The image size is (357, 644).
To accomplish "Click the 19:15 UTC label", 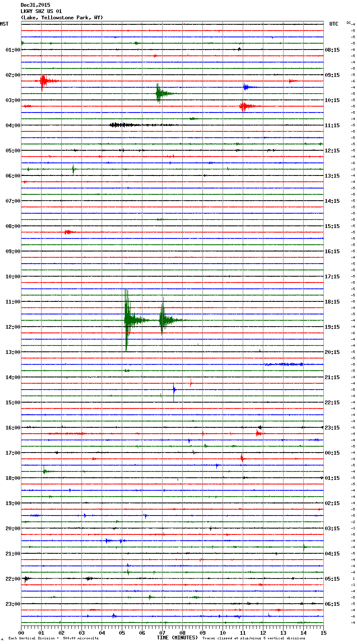I will click(x=332, y=327).
